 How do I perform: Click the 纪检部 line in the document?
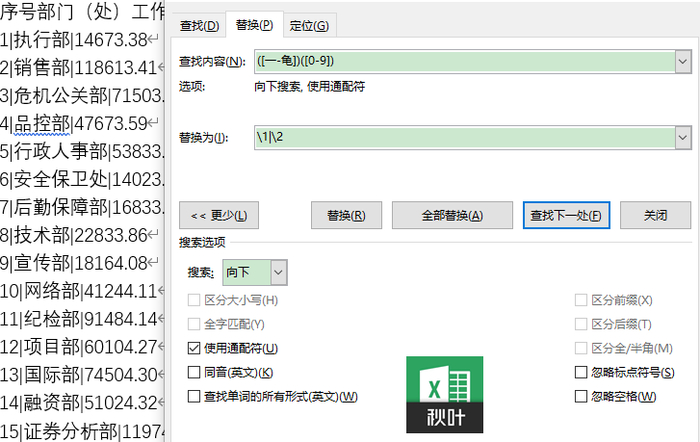(82, 319)
